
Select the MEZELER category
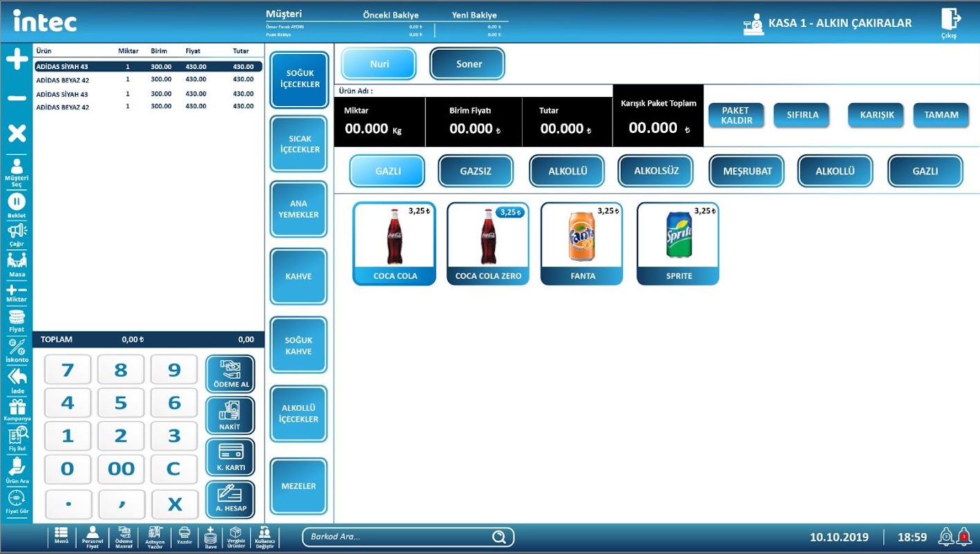[x=299, y=486]
